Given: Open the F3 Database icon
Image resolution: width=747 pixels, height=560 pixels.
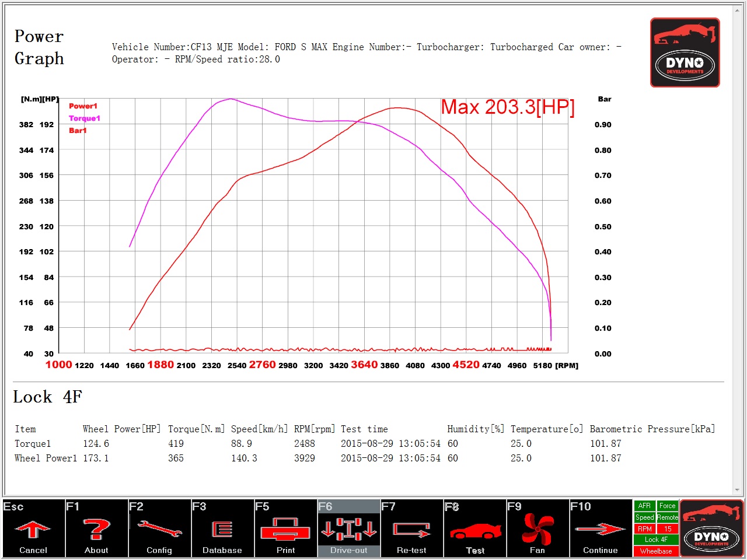Looking at the screenshot, I should (x=222, y=529).
